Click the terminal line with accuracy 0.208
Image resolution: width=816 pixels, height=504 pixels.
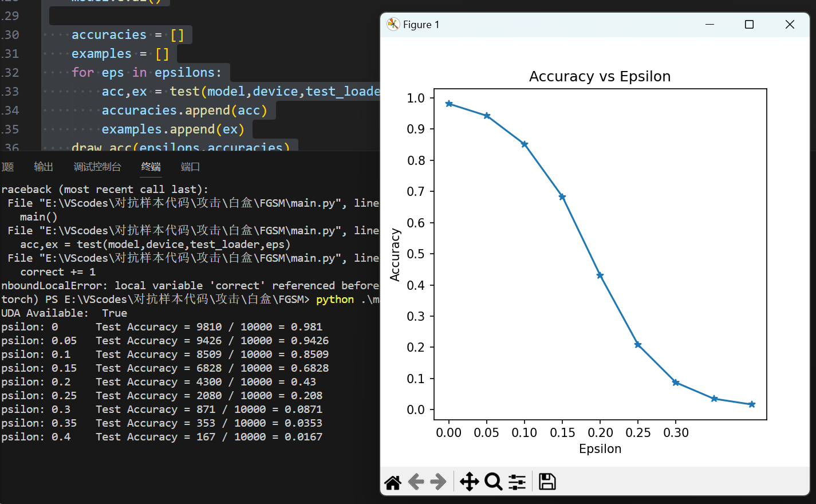[x=161, y=396]
